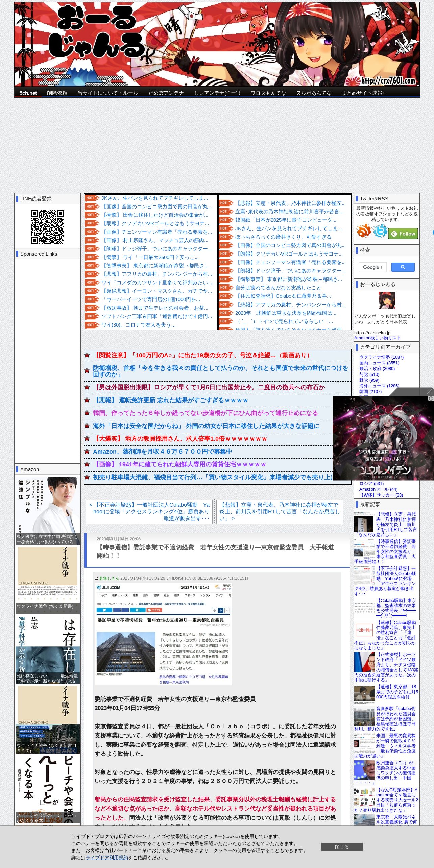This screenshot has width=434, height=868.
Task: Open the ロシア (531) category
Action: pos(371,483)
